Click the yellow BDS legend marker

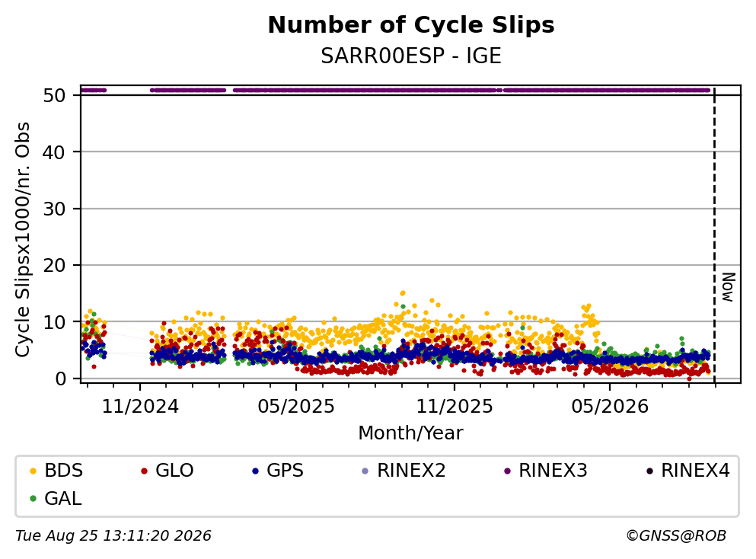point(33,471)
